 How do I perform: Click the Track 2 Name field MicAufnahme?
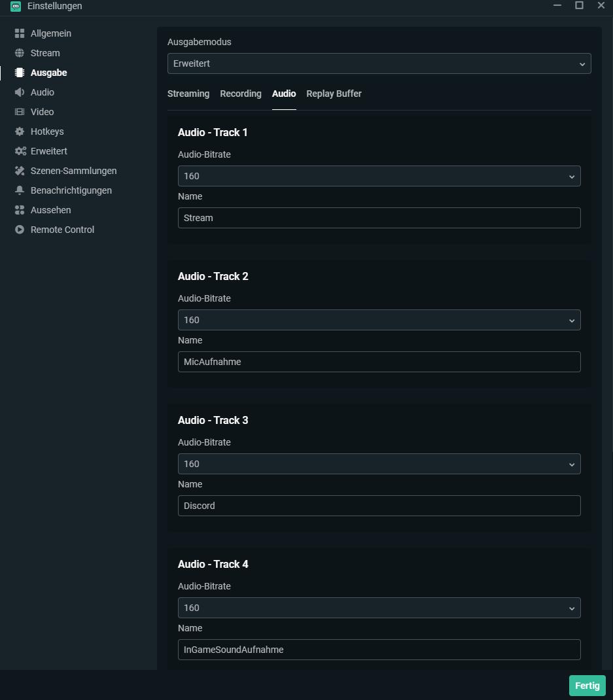coord(379,362)
